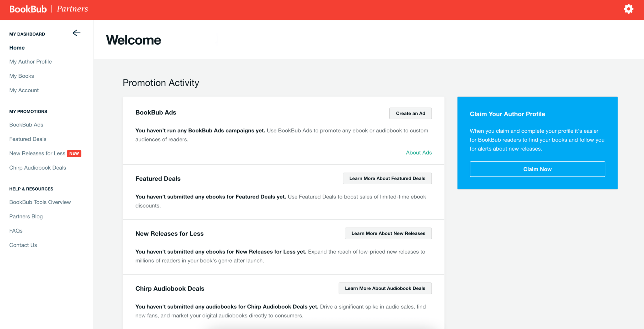
Task: Navigate to BookBub Ads in My Promotions
Action: 26,125
